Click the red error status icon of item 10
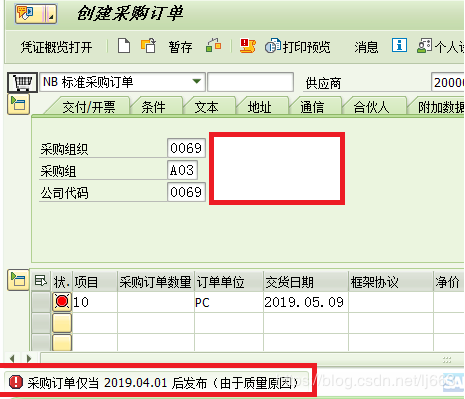 click(x=62, y=302)
